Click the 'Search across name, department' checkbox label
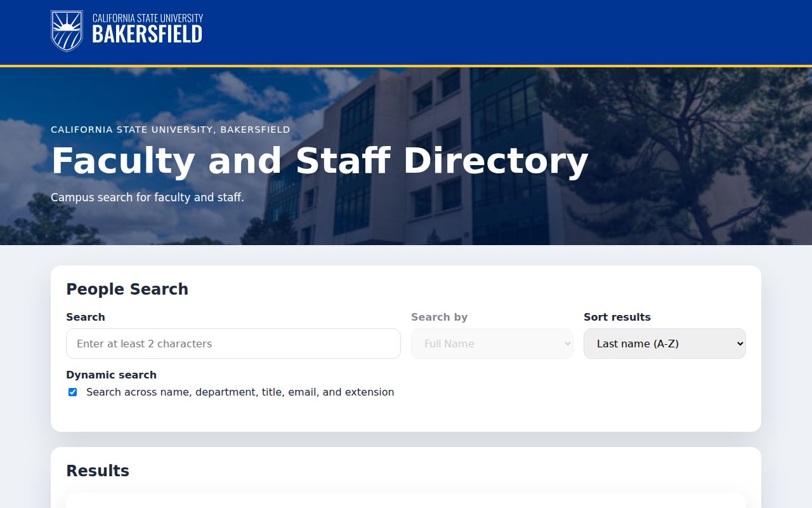Viewport: 812px width, 508px height. pos(240,392)
